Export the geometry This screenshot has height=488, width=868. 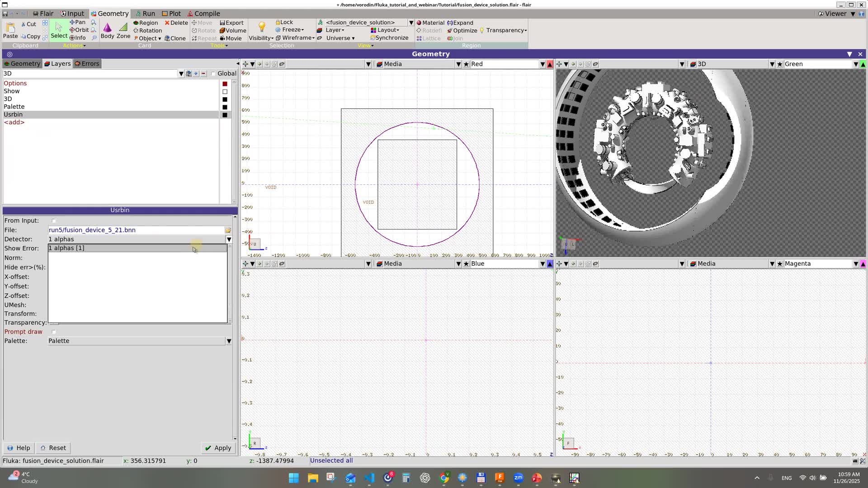[231, 23]
